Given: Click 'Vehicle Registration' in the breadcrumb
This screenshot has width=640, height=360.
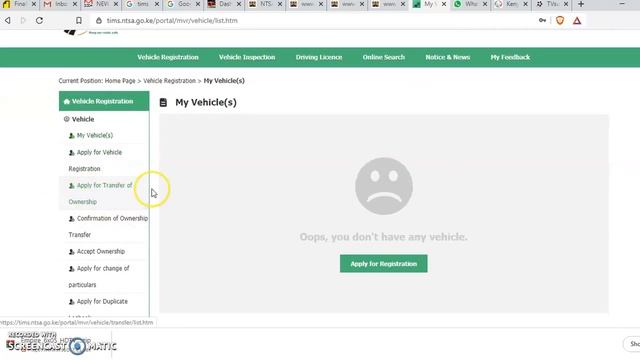Looking at the screenshot, I should (x=169, y=81).
